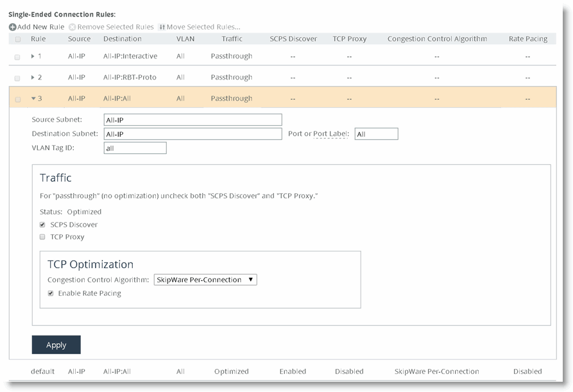Click the Remove Selected Rules icon
Viewport: 573px width, 392px height.
73,27
